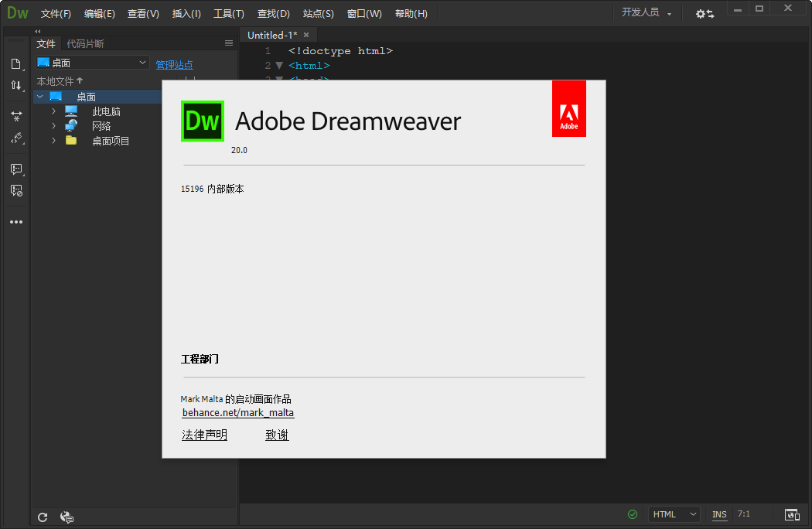Viewport: 812px width, 529px height.
Task: Click the desktop icon of 桌面 tree root
Action: [56, 97]
